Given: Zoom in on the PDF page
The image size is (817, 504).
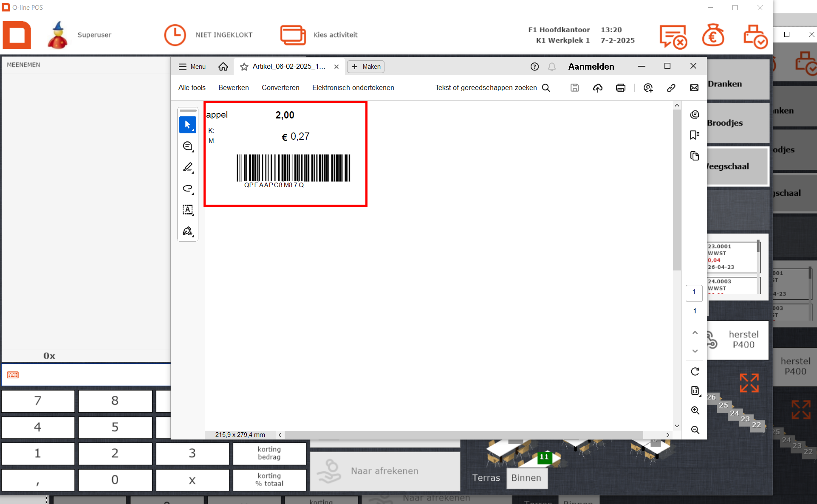Looking at the screenshot, I should 695,411.
